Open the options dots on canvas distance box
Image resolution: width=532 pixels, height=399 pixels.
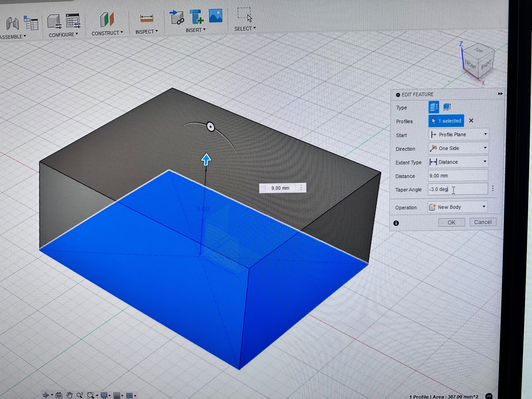click(301, 188)
